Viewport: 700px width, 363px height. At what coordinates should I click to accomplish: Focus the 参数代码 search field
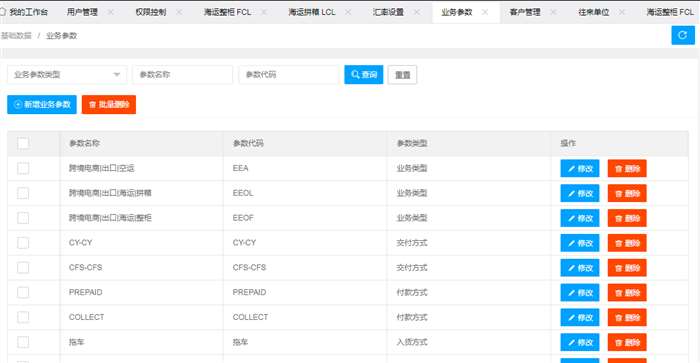[x=289, y=75]
